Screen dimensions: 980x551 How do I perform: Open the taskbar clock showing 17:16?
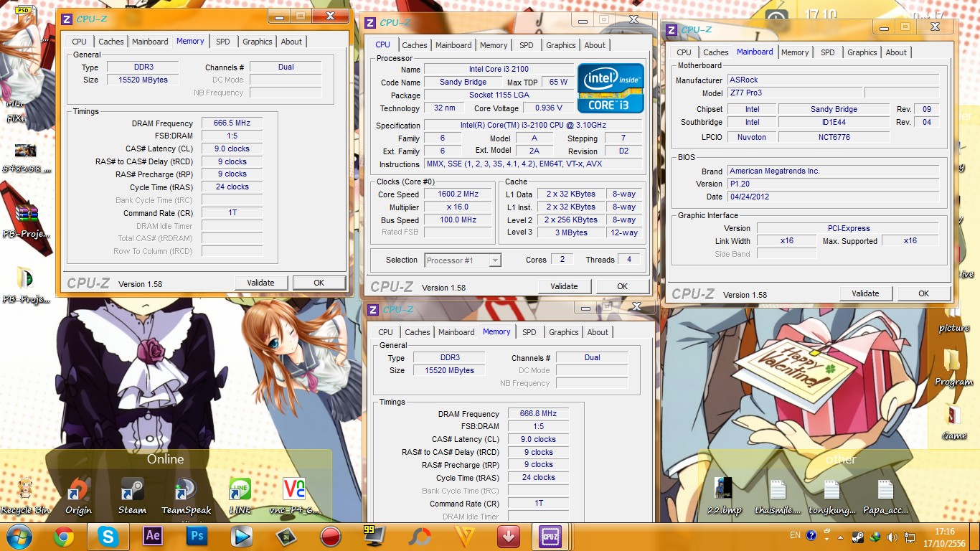point(944,536)
